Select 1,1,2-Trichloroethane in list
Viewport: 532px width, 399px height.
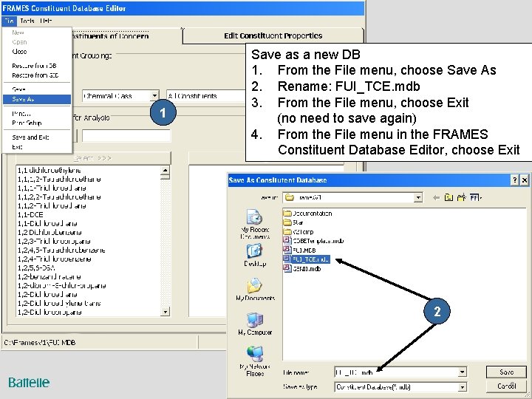pos(52,205)
